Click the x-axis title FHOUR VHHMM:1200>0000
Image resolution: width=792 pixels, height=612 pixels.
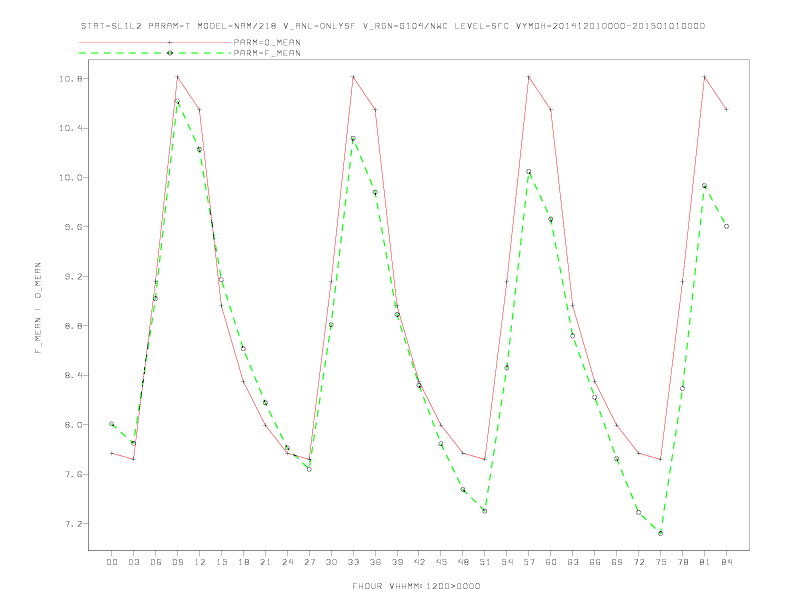pos(416,586)
